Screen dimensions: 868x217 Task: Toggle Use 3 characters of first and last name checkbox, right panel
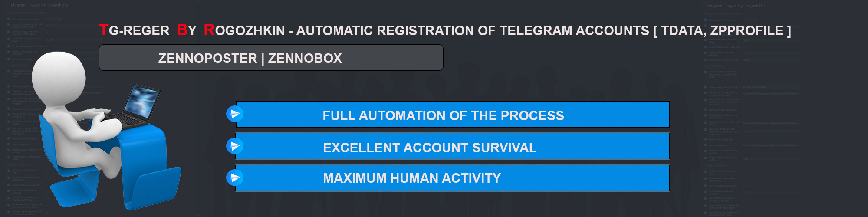(744, 101)
